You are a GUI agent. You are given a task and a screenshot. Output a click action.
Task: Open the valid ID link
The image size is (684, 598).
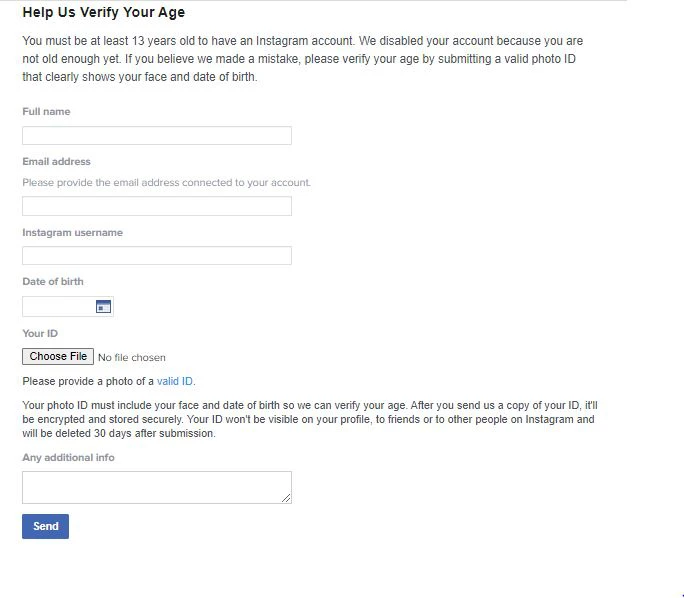click(175, 381)
